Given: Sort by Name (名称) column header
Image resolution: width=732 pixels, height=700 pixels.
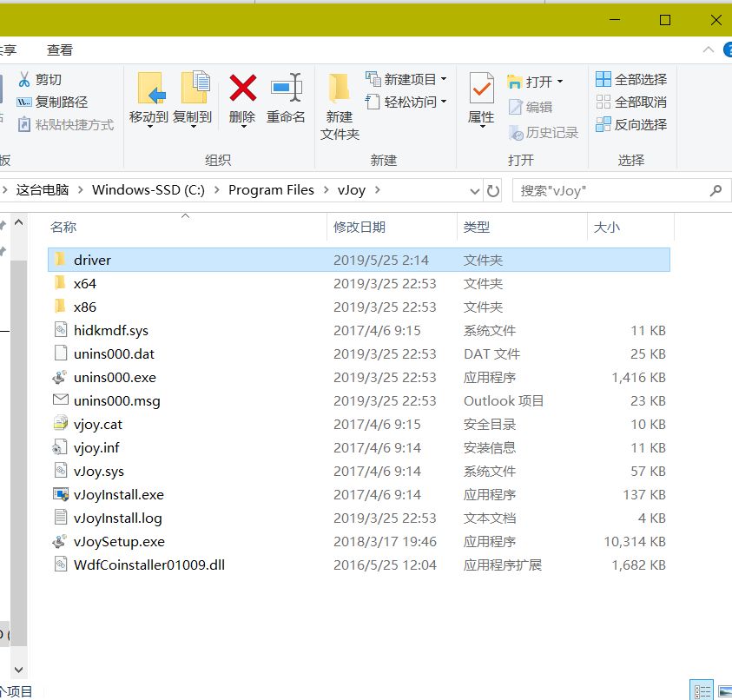Looking at the screenshot, I should (x=187, y=228).
